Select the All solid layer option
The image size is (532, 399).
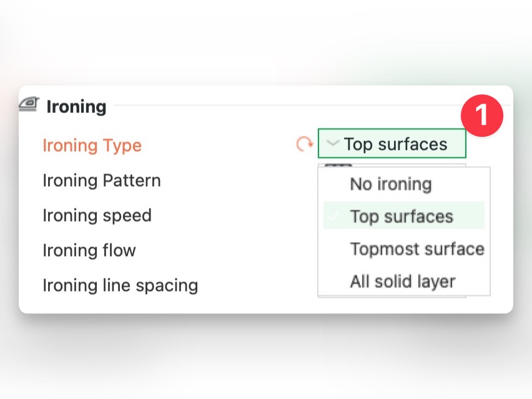coord(403,282)
